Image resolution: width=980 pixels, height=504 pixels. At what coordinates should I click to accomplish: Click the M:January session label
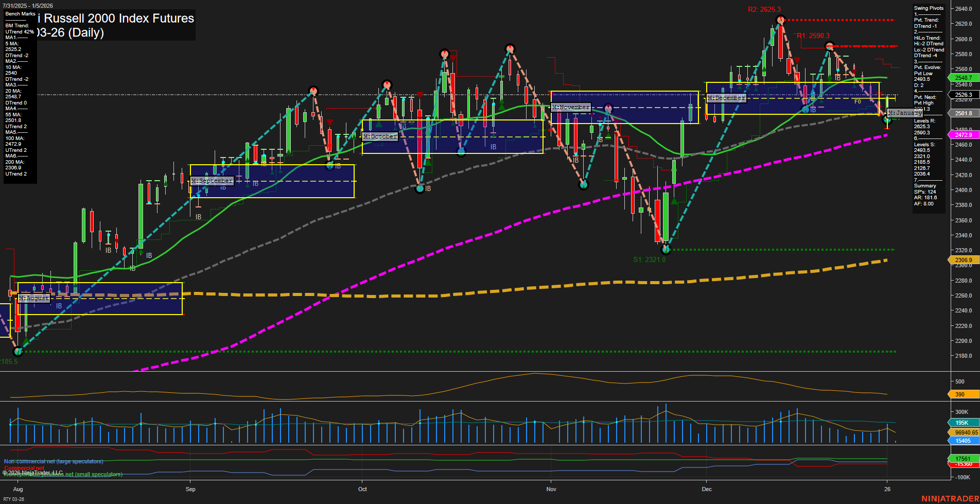point(904,113)
